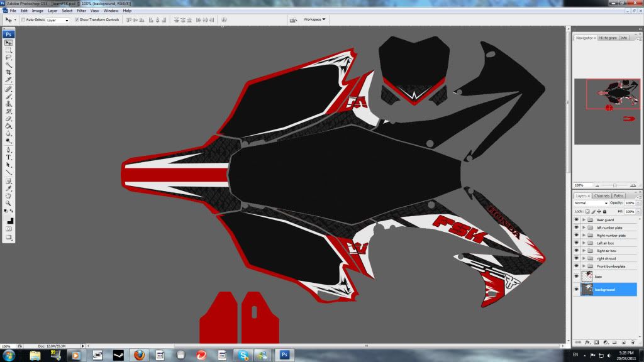Select the Clone Stamp tool

point(9,104)
